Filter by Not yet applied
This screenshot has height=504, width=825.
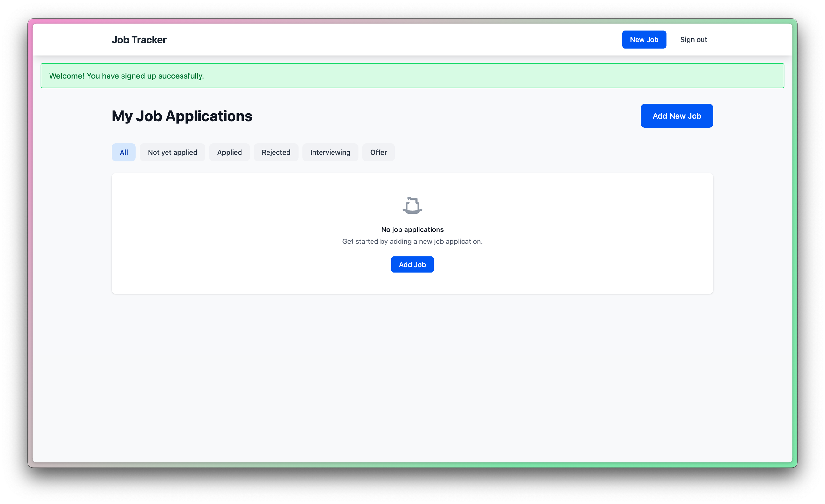[172, 152]
